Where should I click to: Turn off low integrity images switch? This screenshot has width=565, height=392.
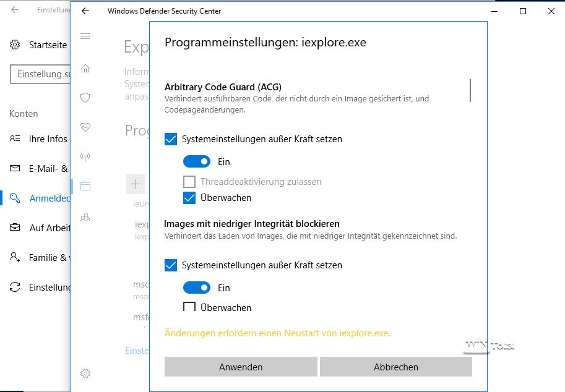pyautogui.click(x=197, y=288)
